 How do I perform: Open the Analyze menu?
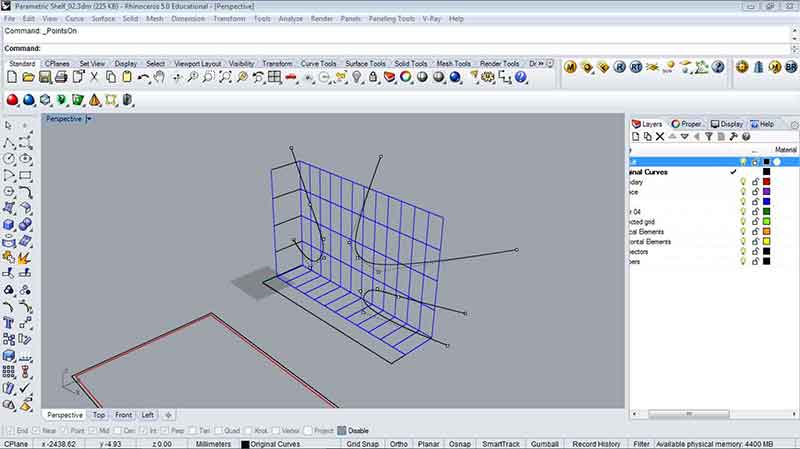point(290,19)
